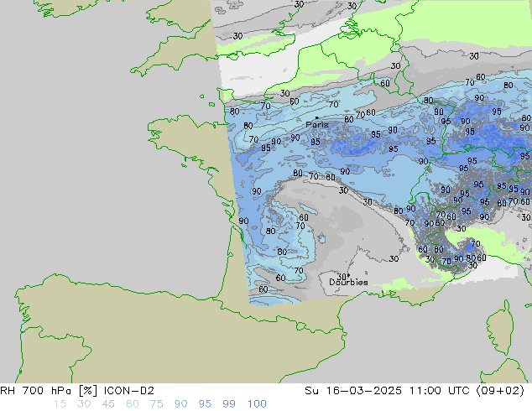Click the Paris city label
Viewport: 532px width, 411px height.
(317, 125)
